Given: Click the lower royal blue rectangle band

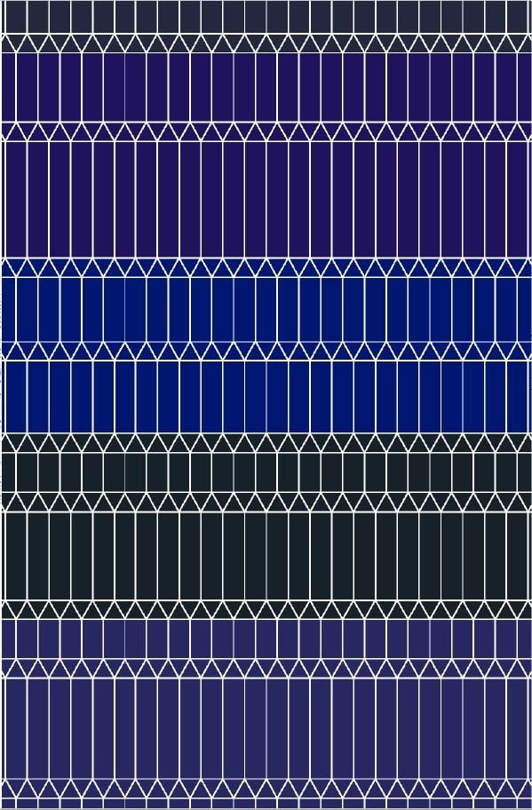Looking at the screenshot, I should click(x=266, y=397).
